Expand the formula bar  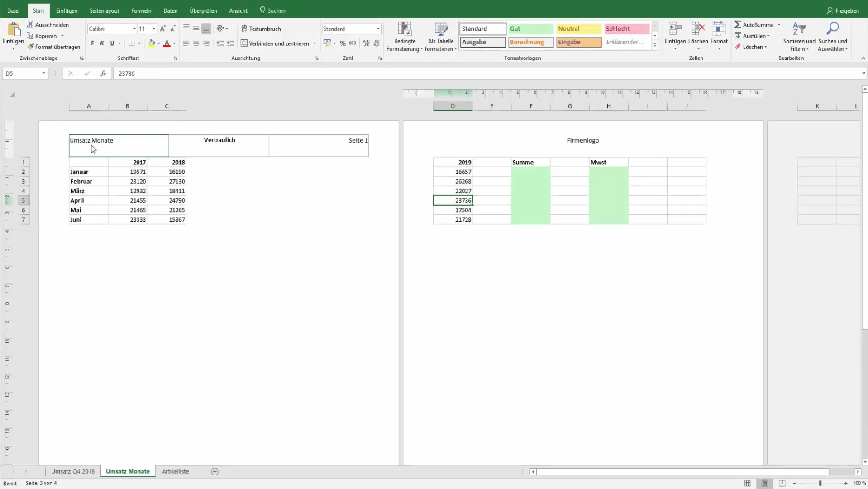click(x=863, y=73)
